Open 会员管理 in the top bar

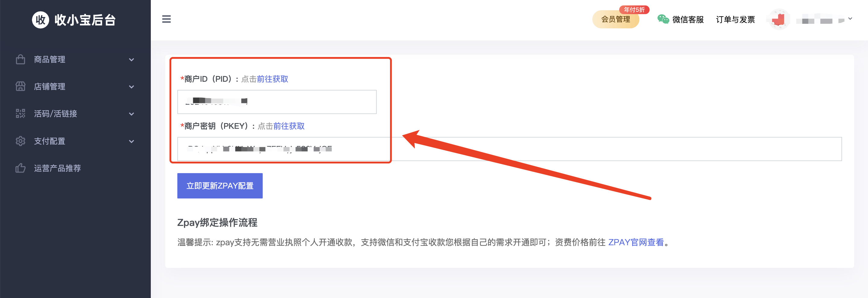(x=616, y=20)
